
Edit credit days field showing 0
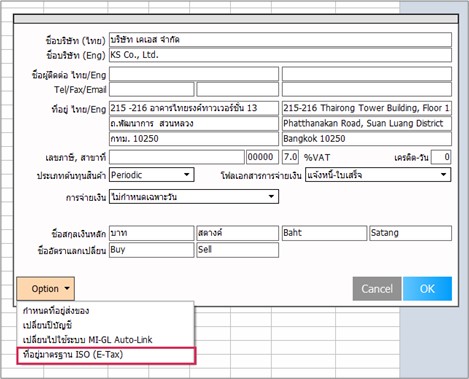point(441,157)
